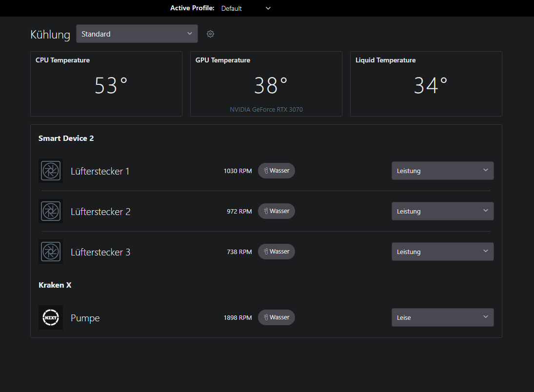Screen dimensions: 534x392
Task: Open Leistung dropdown for Lüfterstecker 3
Action: pos(442,252)
